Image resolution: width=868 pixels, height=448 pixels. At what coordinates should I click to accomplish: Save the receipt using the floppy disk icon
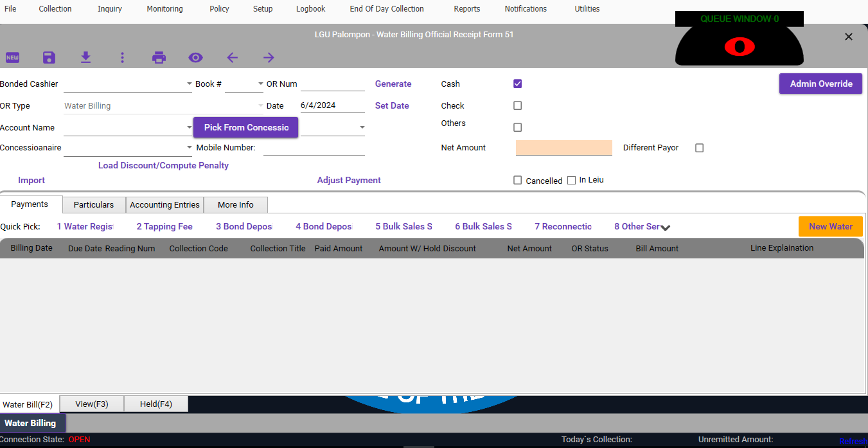[49, 58]
